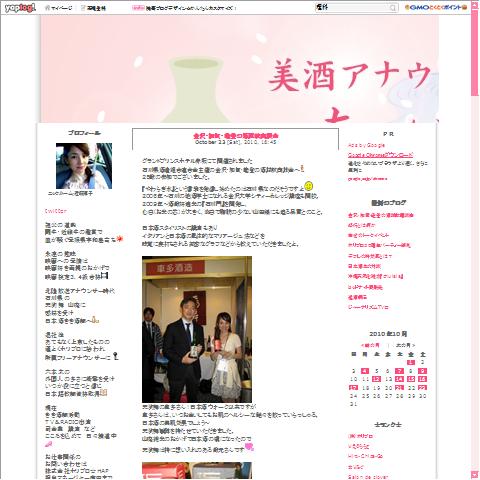Click the sake bottle emoji in the post
Viewport: 480px width, 480px height.
302,168
